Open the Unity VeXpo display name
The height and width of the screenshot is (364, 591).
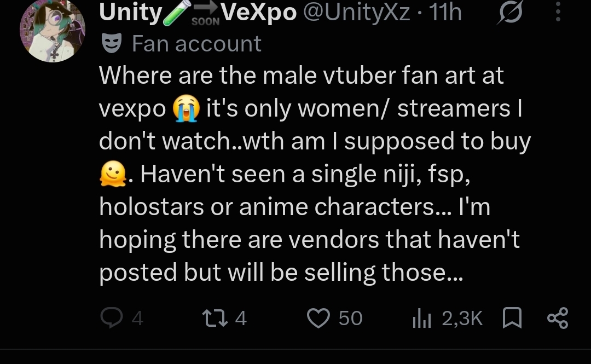[198, 13]
